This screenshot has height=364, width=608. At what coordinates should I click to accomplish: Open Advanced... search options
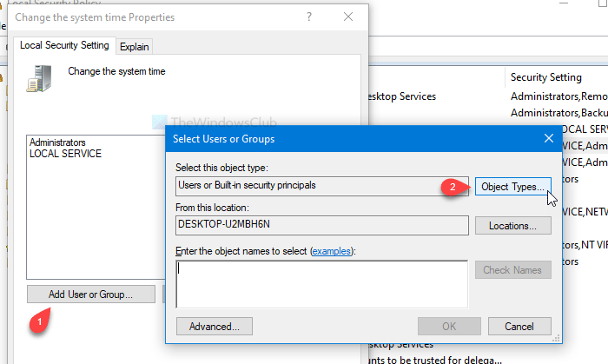click(x=214, y=327)
